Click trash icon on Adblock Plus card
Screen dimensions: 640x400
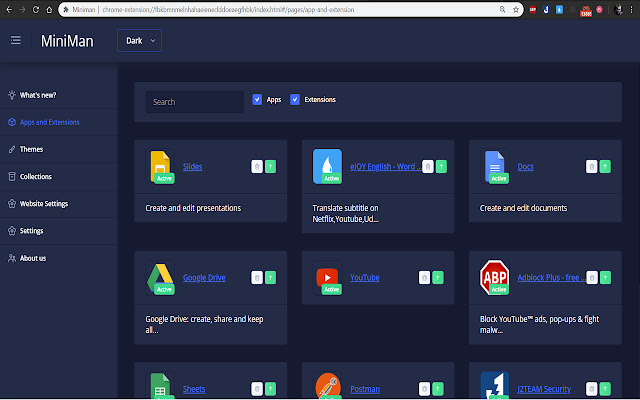click(x=592, y=278)
